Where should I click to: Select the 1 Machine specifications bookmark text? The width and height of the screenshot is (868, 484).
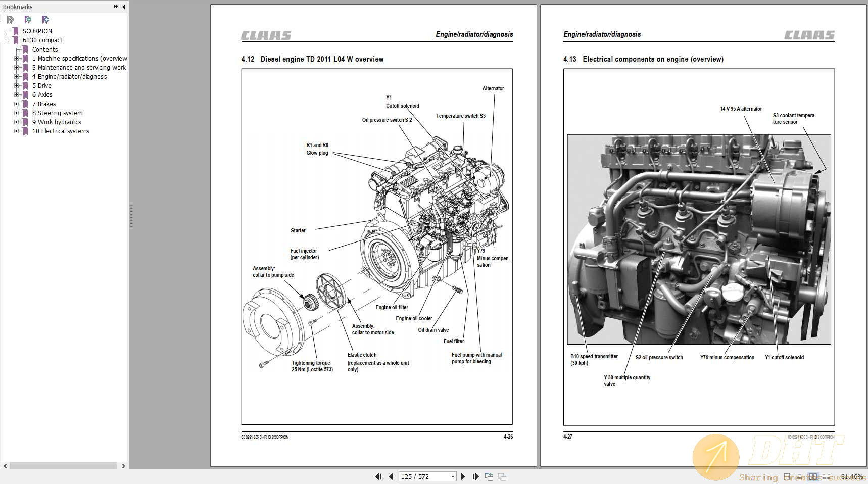tap(79, 59)
